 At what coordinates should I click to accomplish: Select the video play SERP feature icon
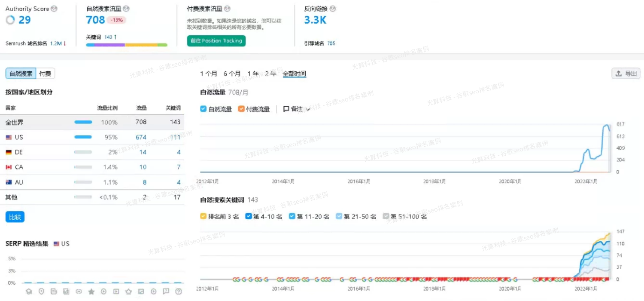(103, 291)
